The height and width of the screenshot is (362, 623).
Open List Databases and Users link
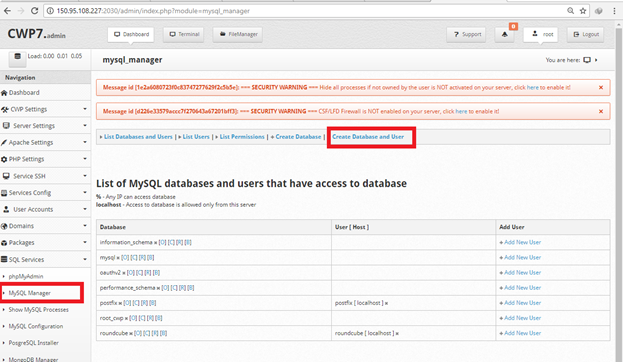(x=138, y=137)
